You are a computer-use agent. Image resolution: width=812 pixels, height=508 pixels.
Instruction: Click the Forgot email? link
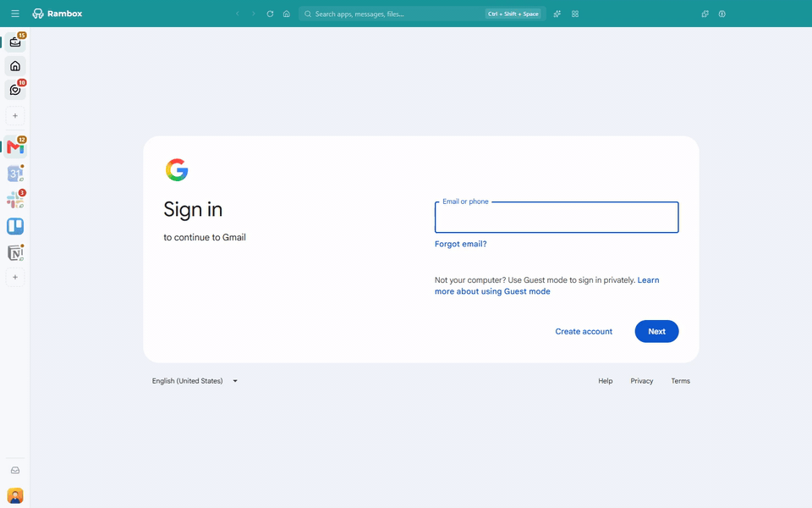[x=460, y=244]
